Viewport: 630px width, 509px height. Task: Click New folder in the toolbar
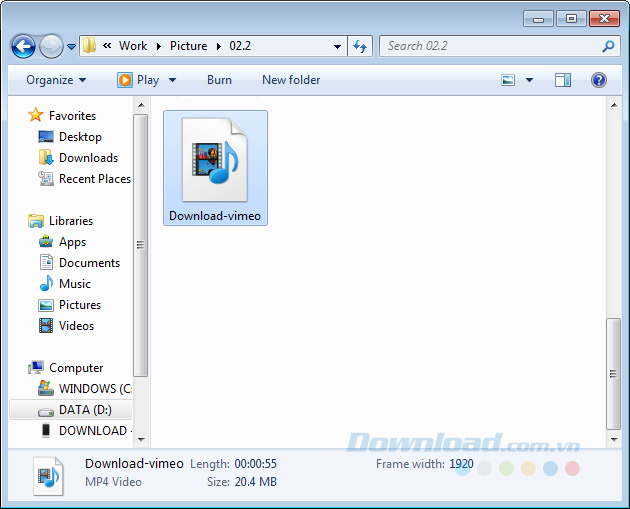pyautogui.click(x=291, y=80)
